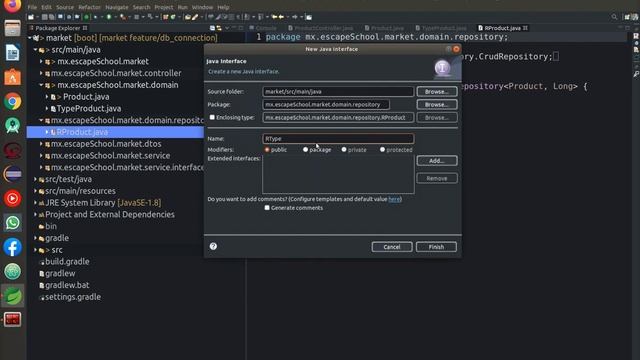Open Firefox from the dock

(x=12, y=6)
